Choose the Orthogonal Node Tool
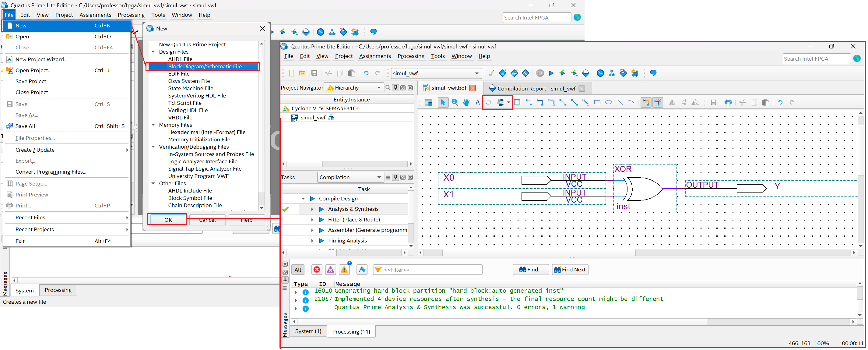868x350 pixels. click(x=529, y=103)
